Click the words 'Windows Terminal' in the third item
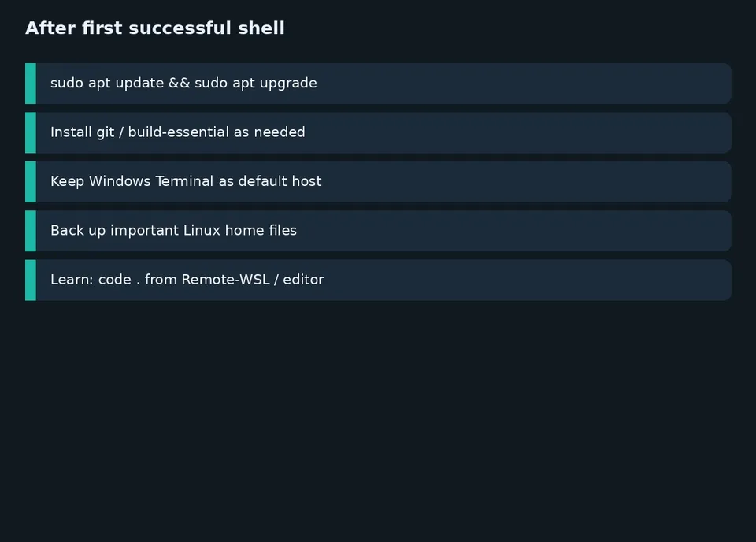Image resolution: width=756 pixels, height=542 pixels. tap(151, 181)
